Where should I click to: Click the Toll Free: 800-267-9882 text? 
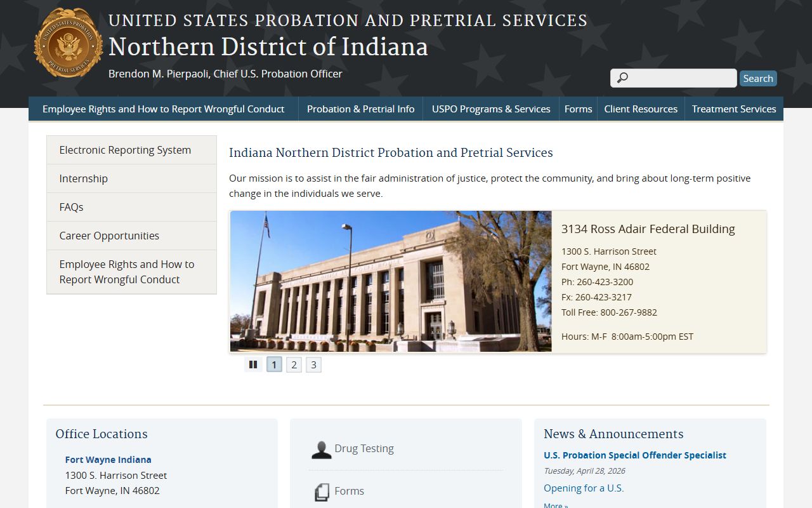[x=609, y=312]
